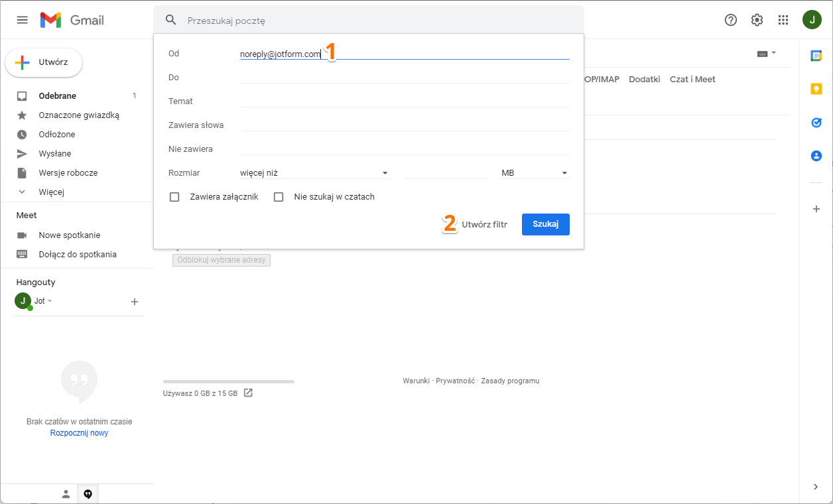Open the 'Czat i Meet' settings tab
This screenshot has width=833, height=504.
point(692,79)
